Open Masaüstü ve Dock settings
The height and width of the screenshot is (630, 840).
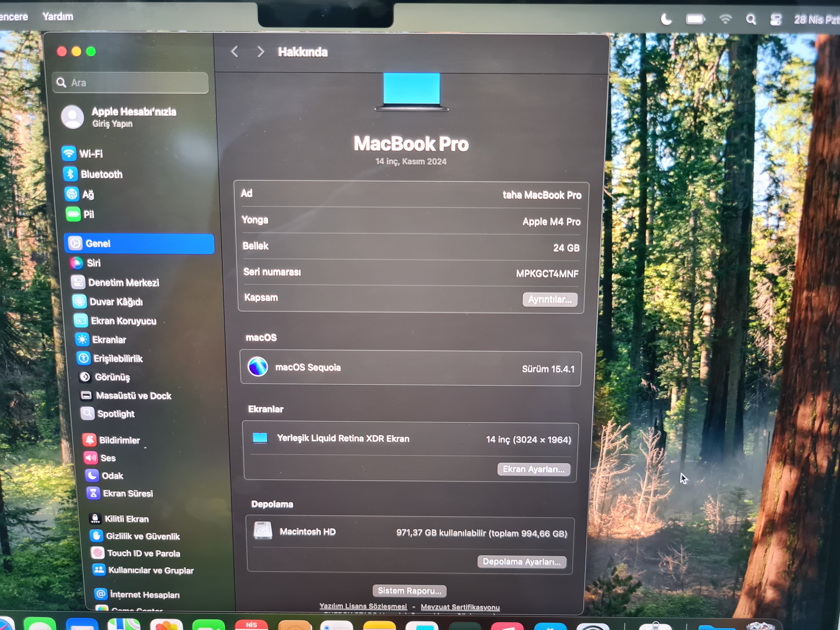pyautogui.click(x=126, y=395)
